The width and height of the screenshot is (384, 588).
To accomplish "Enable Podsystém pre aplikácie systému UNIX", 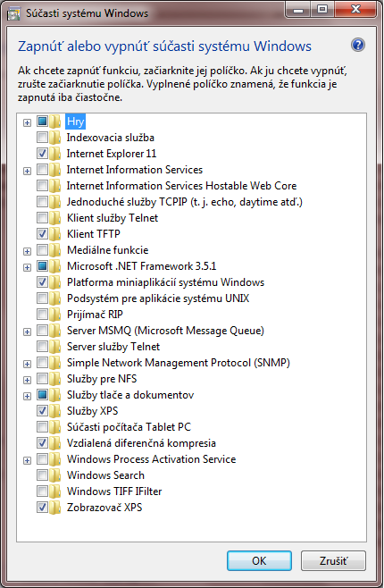I will click(42, 298).
